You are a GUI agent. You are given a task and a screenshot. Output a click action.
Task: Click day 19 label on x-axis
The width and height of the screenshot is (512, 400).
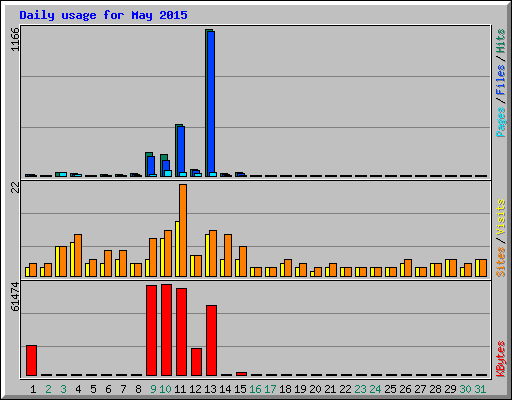pyautogui.click(x=300, y=389)
